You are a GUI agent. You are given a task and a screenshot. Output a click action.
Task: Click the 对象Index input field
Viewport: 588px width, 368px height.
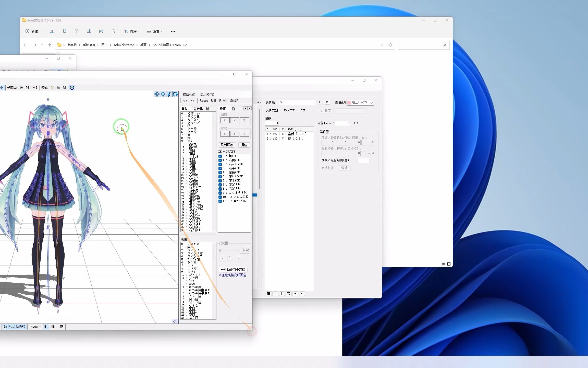[x=343, y=123]
